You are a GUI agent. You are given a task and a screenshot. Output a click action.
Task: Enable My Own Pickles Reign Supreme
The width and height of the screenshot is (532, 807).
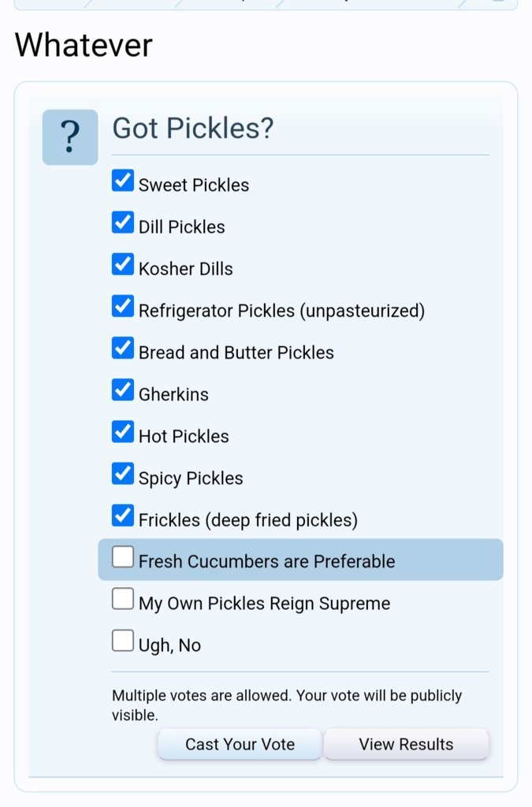(x=122, y=599)
